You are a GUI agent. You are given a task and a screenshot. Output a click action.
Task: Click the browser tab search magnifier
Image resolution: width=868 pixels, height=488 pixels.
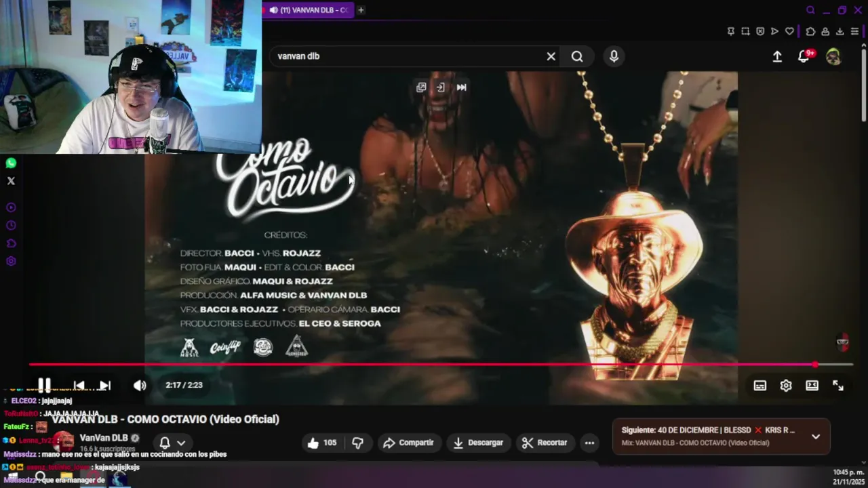(x=810, y=10)
